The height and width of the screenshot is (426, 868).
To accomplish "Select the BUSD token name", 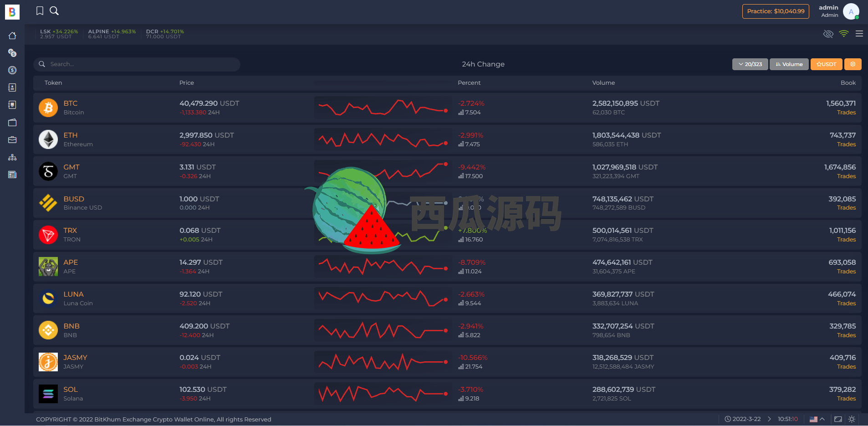I will pyautogui.click(x=74, y=199).
